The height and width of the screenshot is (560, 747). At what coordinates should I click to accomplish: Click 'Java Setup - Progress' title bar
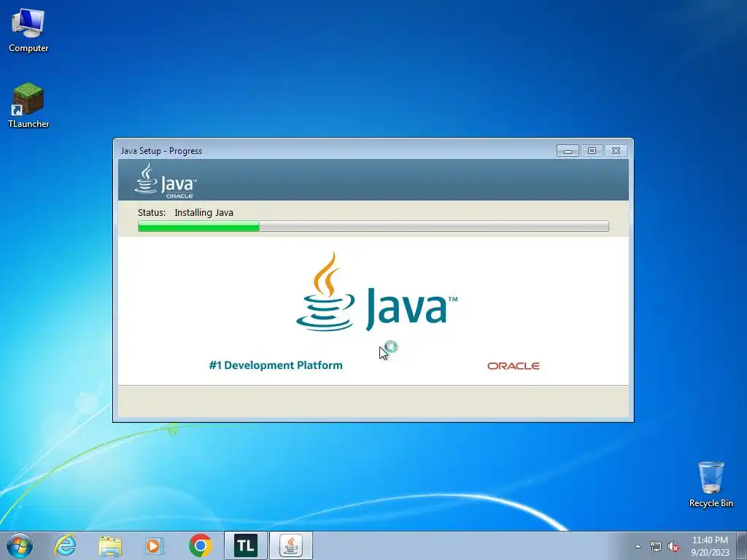click(333, 150)
